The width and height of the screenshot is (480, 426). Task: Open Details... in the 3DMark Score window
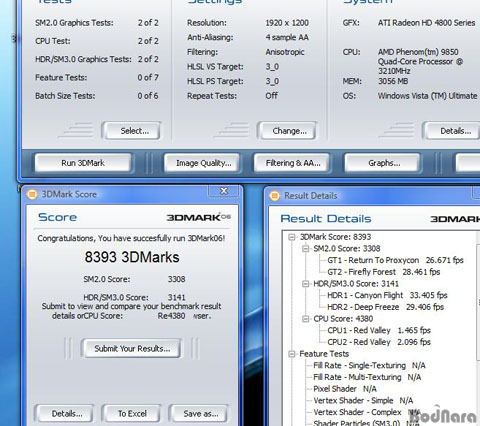click(64, 413)
